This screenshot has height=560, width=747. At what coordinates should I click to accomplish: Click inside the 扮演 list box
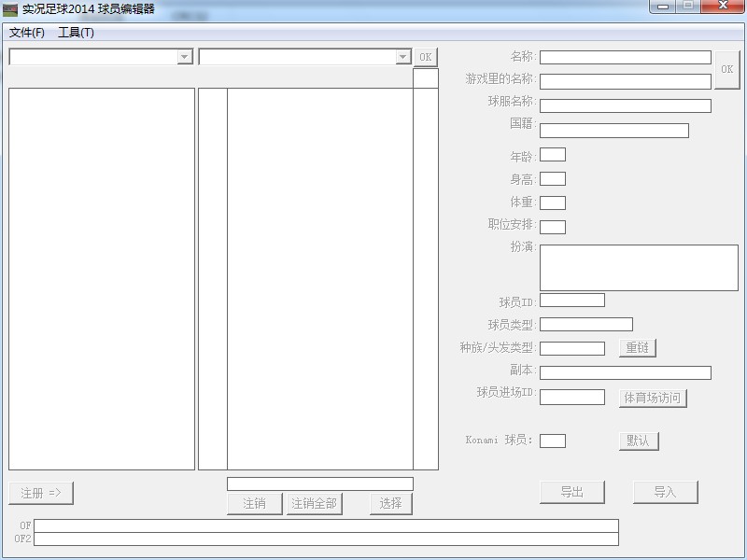pos(639,268)
